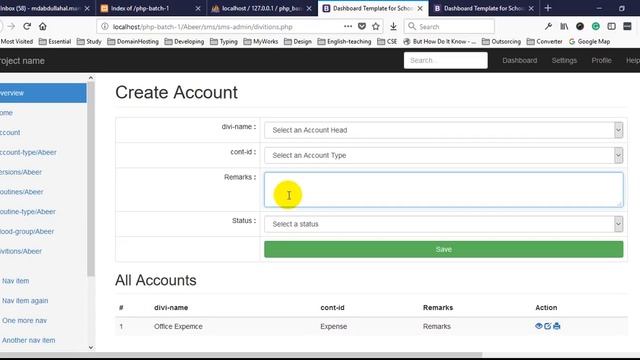Open page actions three-dots menu in address bar
The image size is (640, 360).
pyautogui.click(x=348, y=27)
